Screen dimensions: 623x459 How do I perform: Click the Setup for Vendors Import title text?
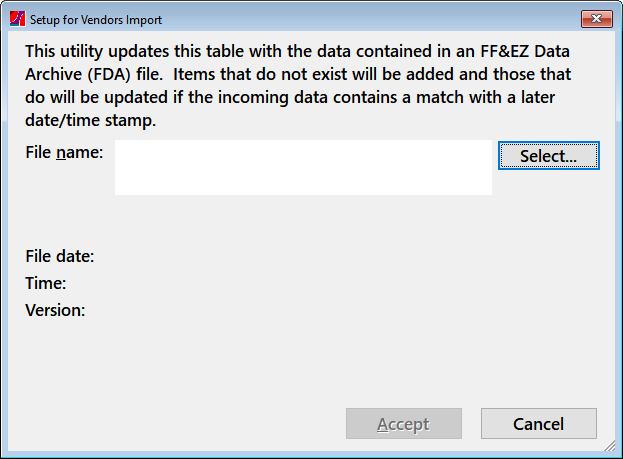[x=96, y=20]
